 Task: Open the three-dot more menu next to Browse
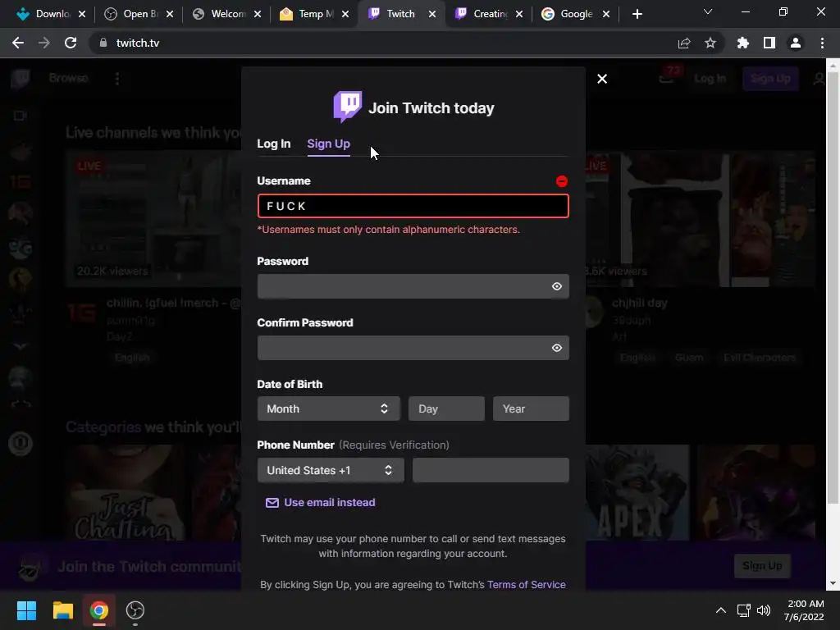117,79
